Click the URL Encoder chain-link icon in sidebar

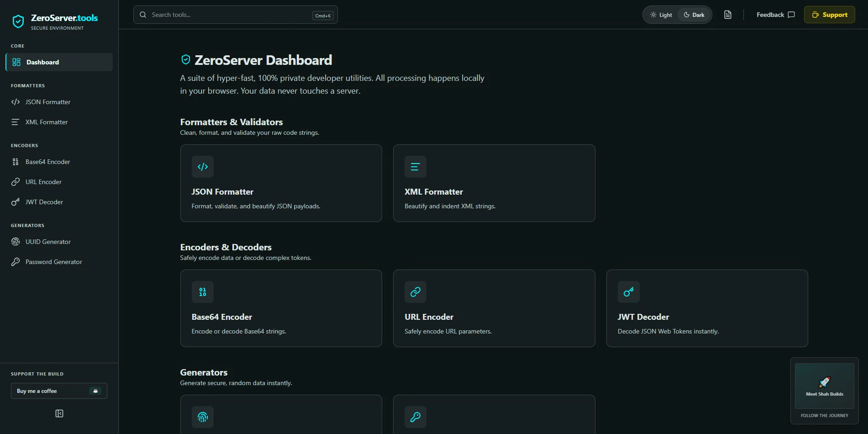coord(16,182)
